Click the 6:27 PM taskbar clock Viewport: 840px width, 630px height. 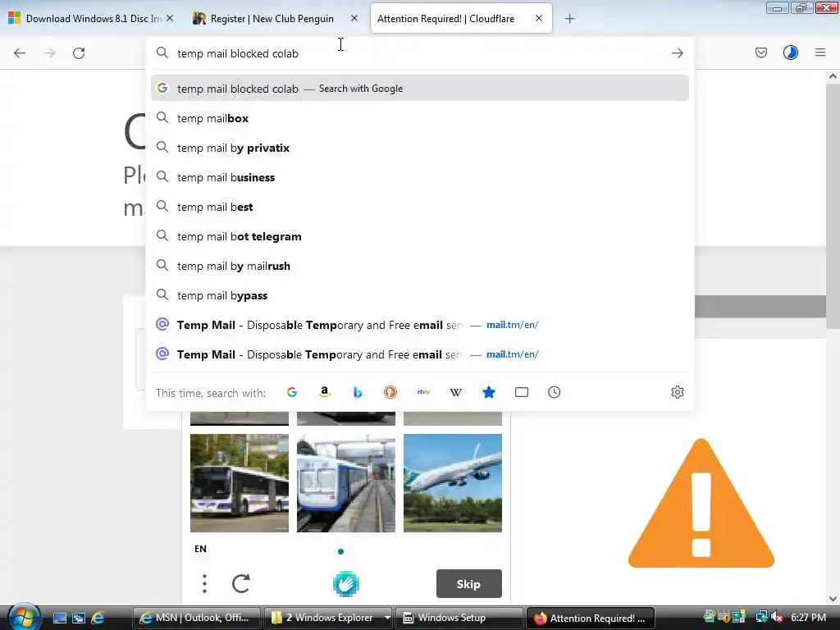[x=808, y=617]
